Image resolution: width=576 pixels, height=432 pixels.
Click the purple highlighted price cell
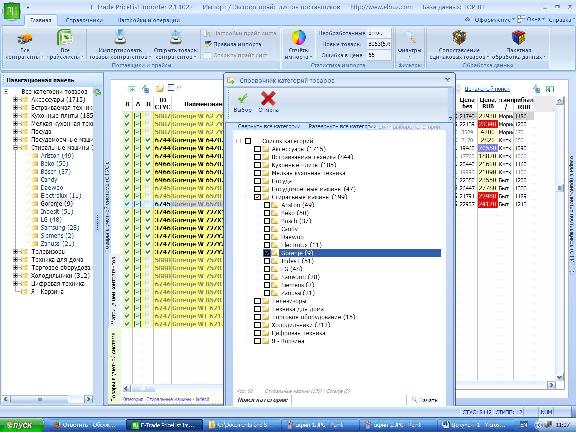tap(487, 148)
